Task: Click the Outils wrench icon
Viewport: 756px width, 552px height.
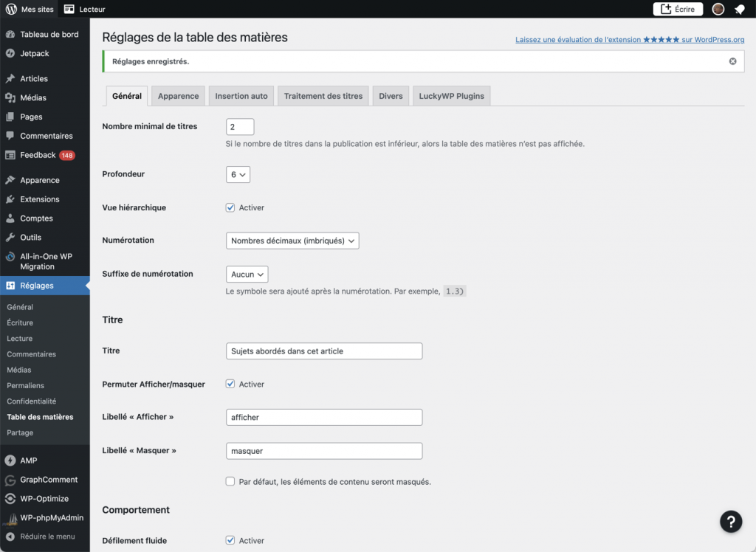Action: coord(10,237)
